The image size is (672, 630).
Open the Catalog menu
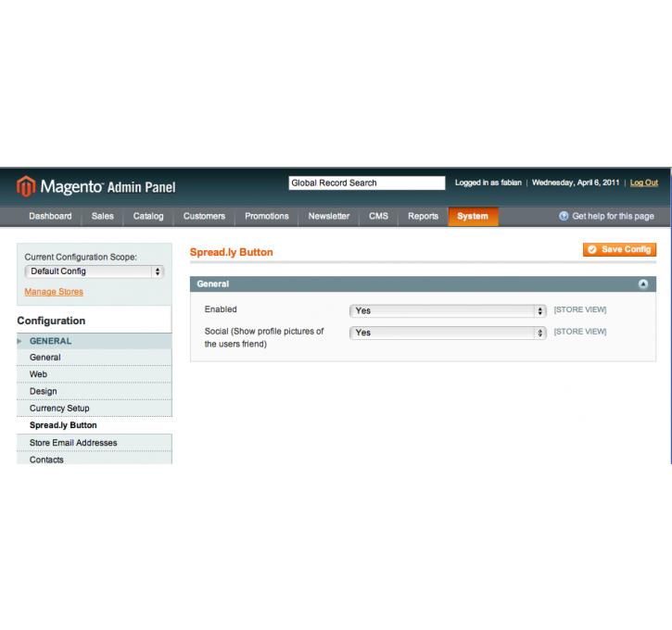coord(148,216)
